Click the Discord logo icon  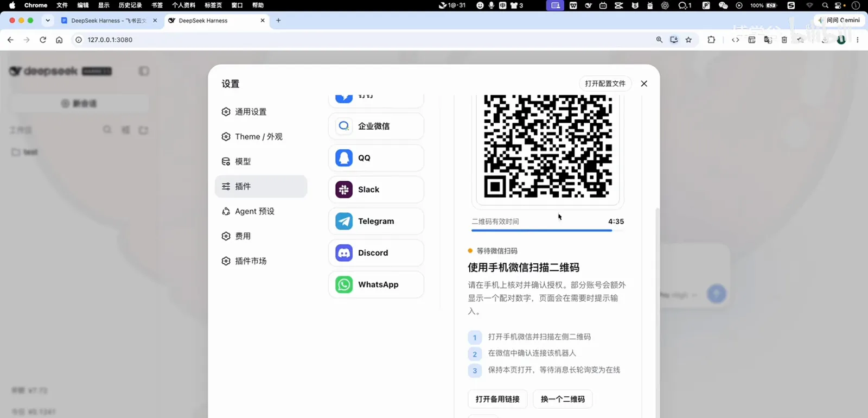344,253
